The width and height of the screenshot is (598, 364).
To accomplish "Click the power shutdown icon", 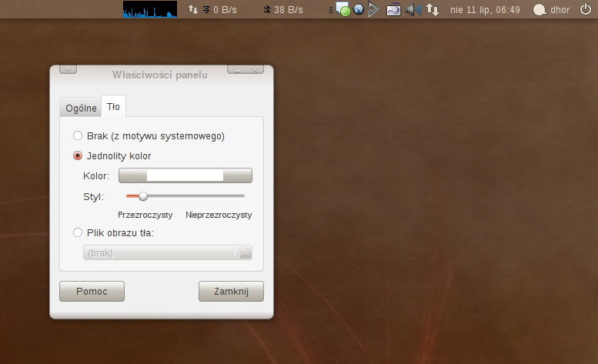I will click(x=586, y=9).
